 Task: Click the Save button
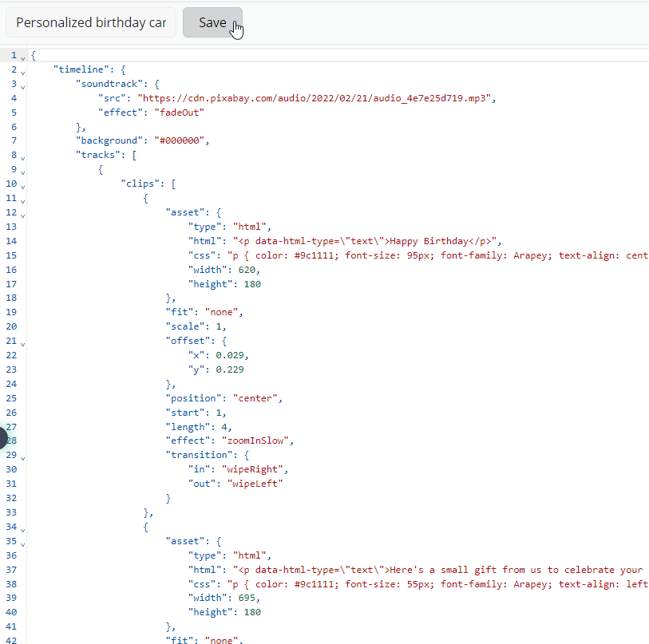tap(212, 22)
